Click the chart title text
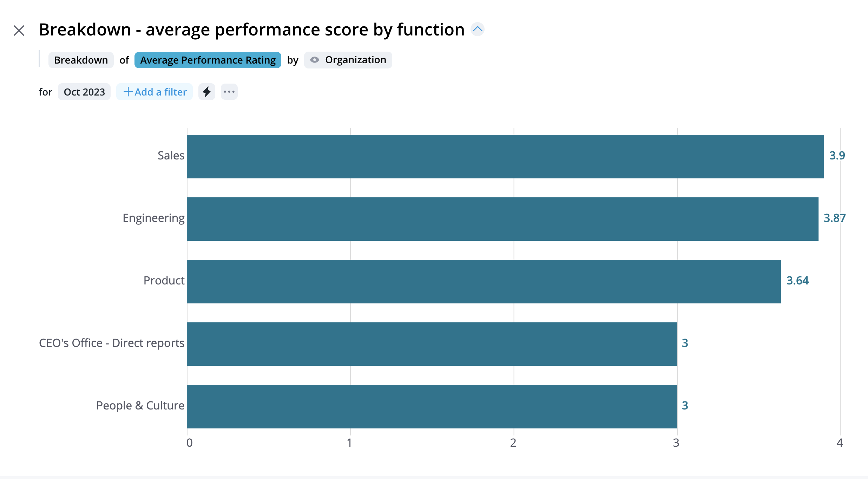The image size is (868, 479). [x=251, y=29]
